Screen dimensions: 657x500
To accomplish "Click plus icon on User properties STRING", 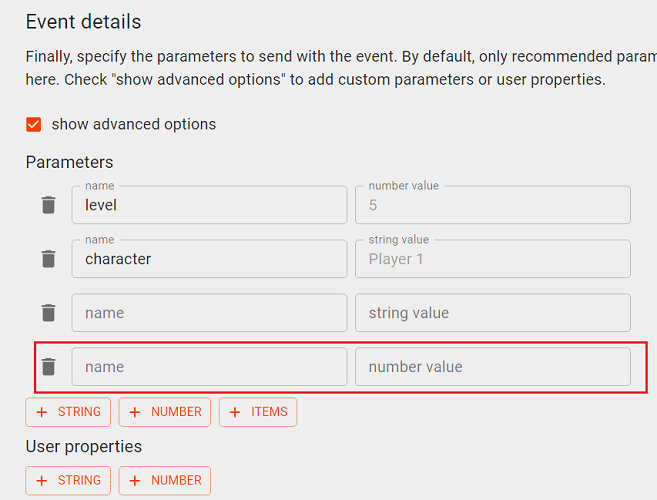I will click(x=41, y=480).
